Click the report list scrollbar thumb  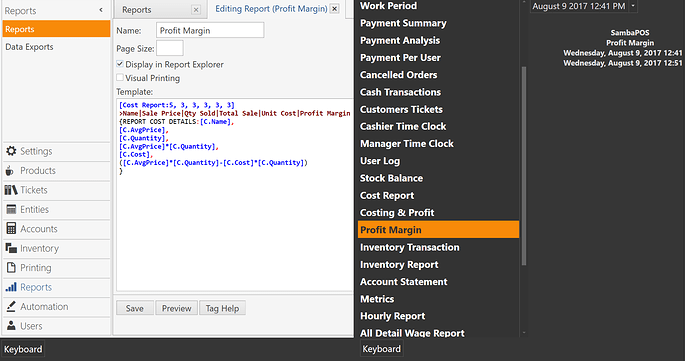coord(524,166)
